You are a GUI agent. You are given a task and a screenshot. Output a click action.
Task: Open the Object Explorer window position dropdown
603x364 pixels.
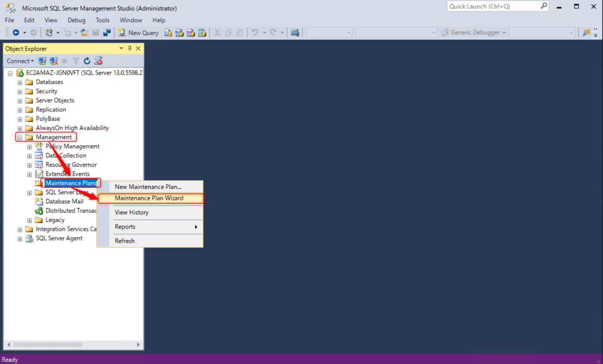pyautogui.click(x=121, y=49)
